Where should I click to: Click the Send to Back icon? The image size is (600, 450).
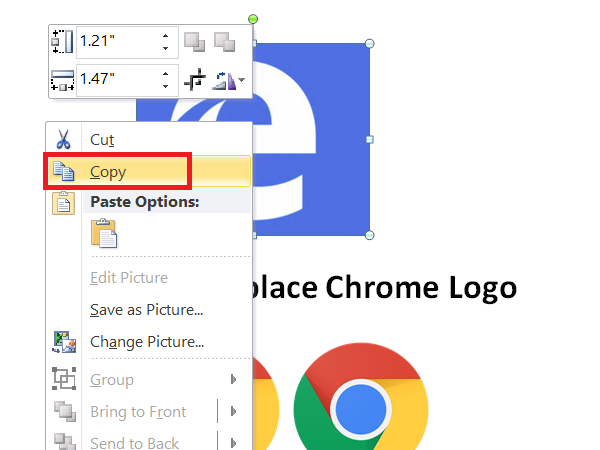click(x=64, y=442)
